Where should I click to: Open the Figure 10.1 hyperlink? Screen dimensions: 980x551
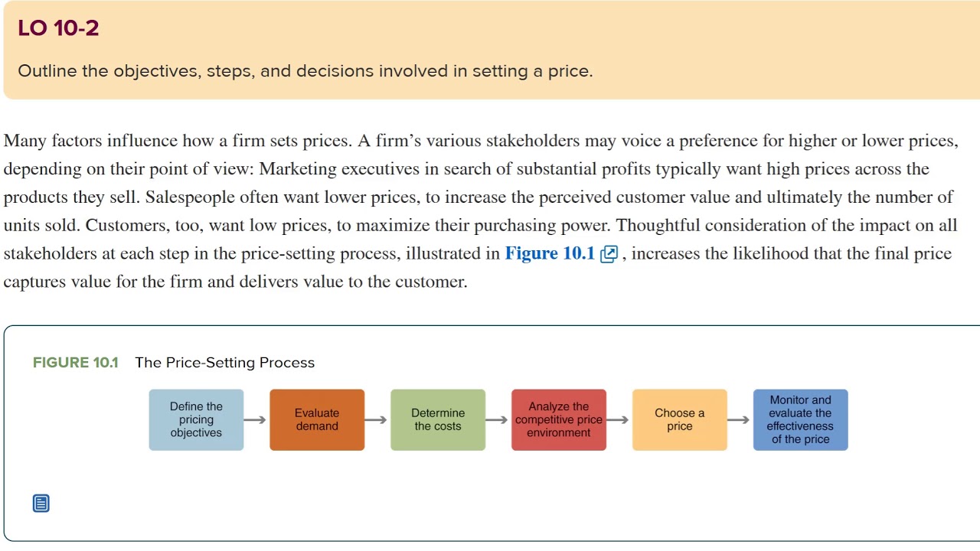pos(549,254)
